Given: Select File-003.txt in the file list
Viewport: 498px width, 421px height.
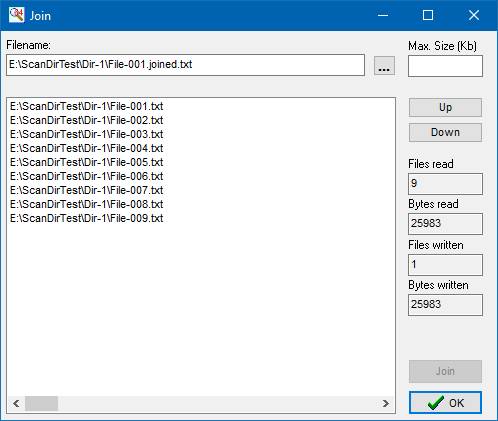Looking at the screenshot, I should coord(87,134).
